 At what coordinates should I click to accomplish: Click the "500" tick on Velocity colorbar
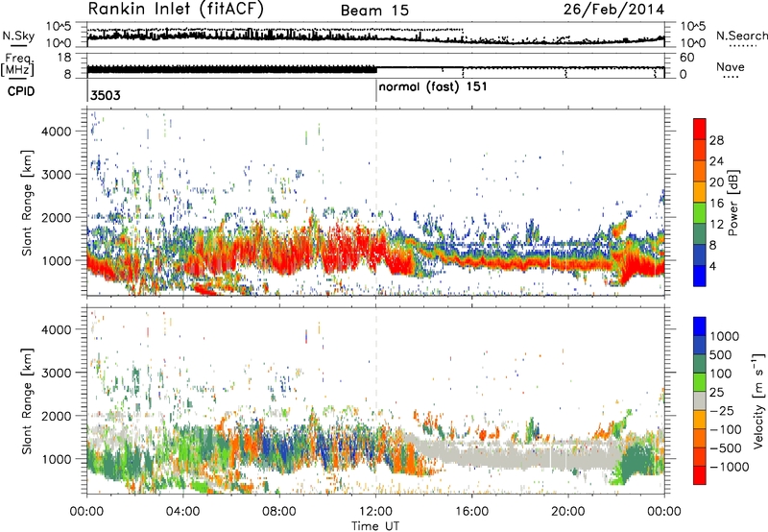click(x=720, y=354)
